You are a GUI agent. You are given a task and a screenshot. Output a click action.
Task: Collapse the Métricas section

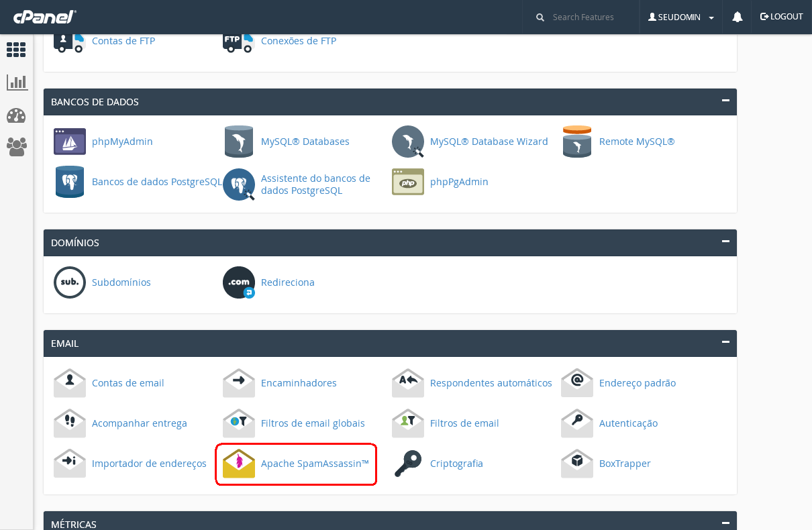[x=725, y=523]
